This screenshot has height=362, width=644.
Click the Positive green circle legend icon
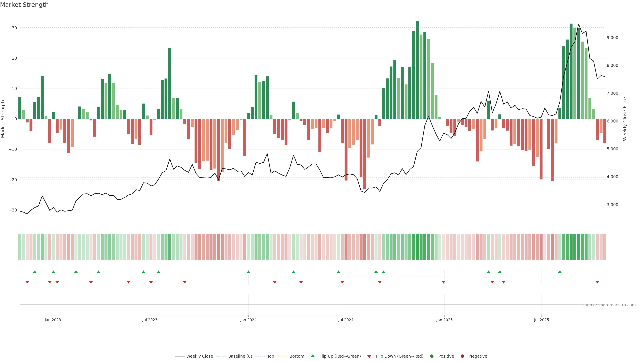click(432, 356)
